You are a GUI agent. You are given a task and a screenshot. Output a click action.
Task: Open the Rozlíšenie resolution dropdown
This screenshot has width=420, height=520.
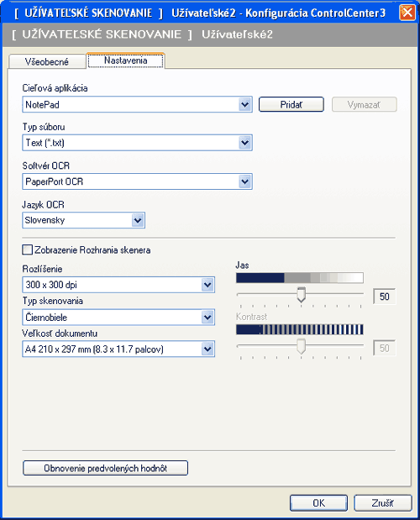click(207, 285)
